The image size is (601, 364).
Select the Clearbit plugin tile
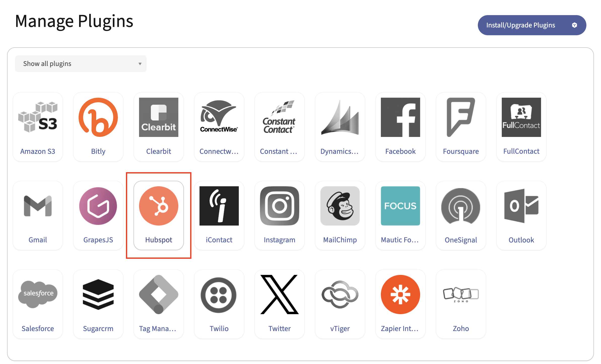(x=158, y=127)
